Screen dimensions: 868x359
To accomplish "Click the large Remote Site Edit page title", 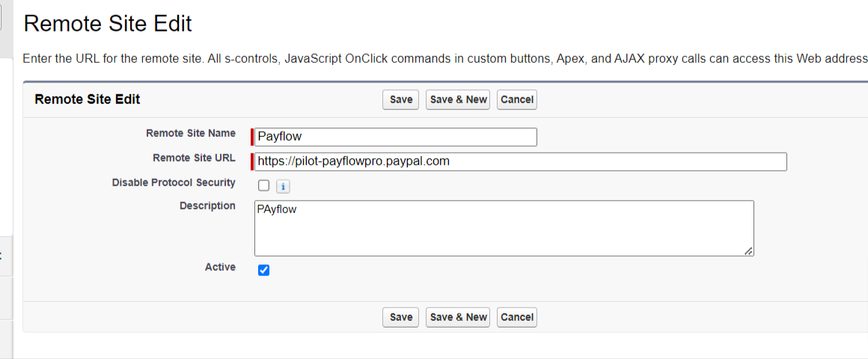I will point(108,24).
